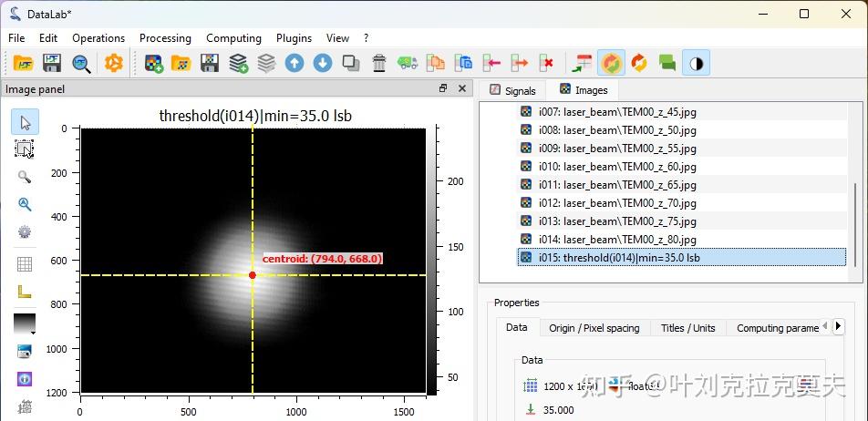Image resolution: width=868 pixels, height=421 pixels.
Task: Copy metadata icon in toolbar
Action: click(x=436, y=63)
